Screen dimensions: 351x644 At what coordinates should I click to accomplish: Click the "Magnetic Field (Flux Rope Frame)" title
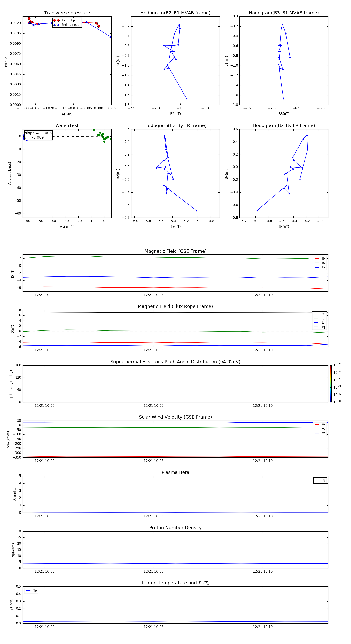click(x=175, y=307)
